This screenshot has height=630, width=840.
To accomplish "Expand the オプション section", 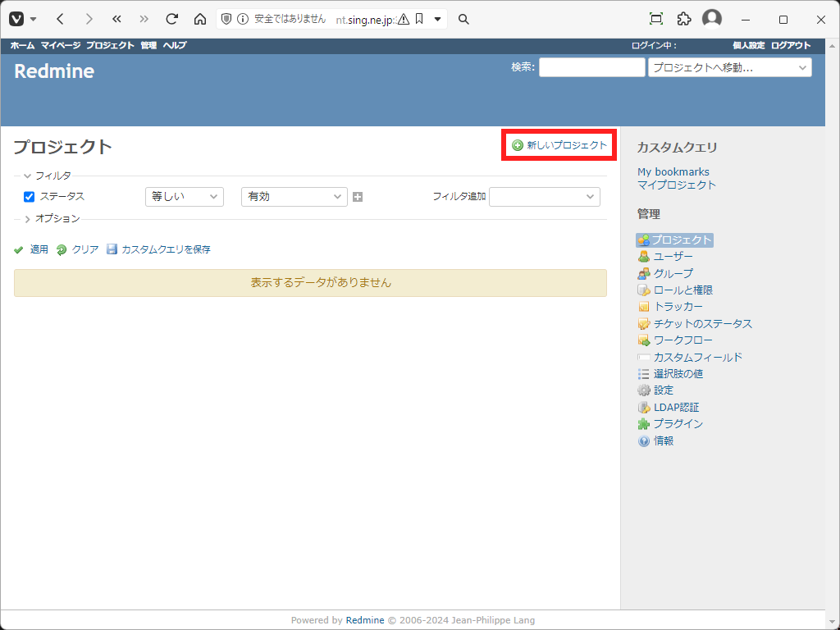I will [x=52, y=218].
